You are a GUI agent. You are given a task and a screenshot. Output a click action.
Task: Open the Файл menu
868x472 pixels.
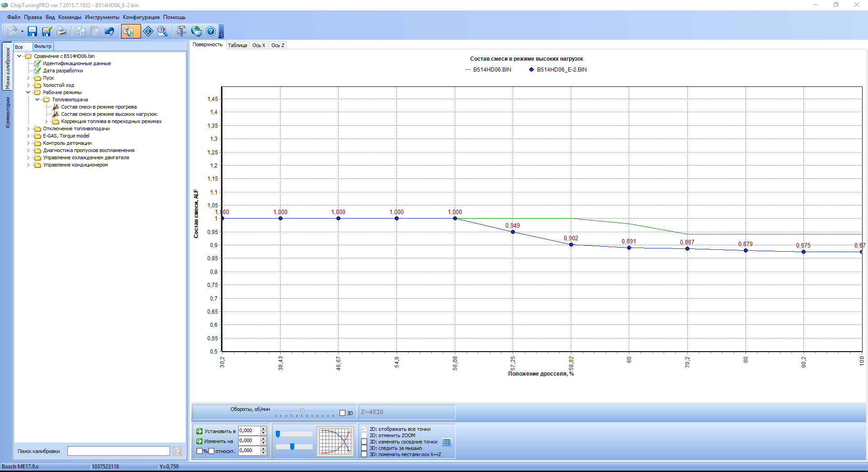[14, 17]
